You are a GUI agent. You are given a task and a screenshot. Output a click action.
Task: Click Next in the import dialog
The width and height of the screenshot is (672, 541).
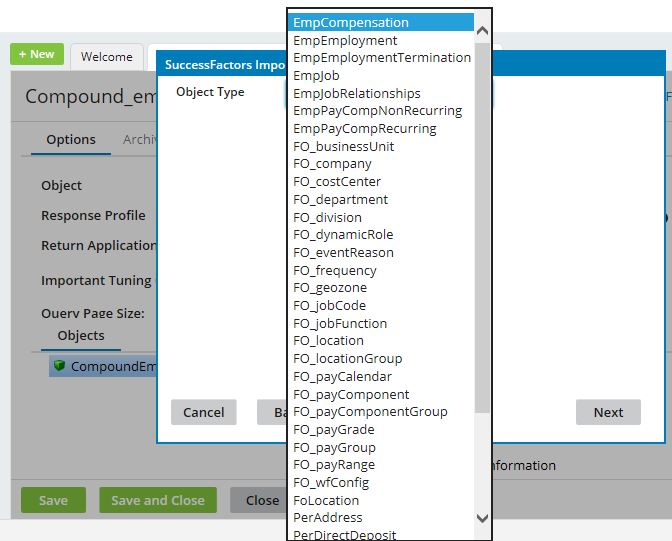(x=608, y=412)
